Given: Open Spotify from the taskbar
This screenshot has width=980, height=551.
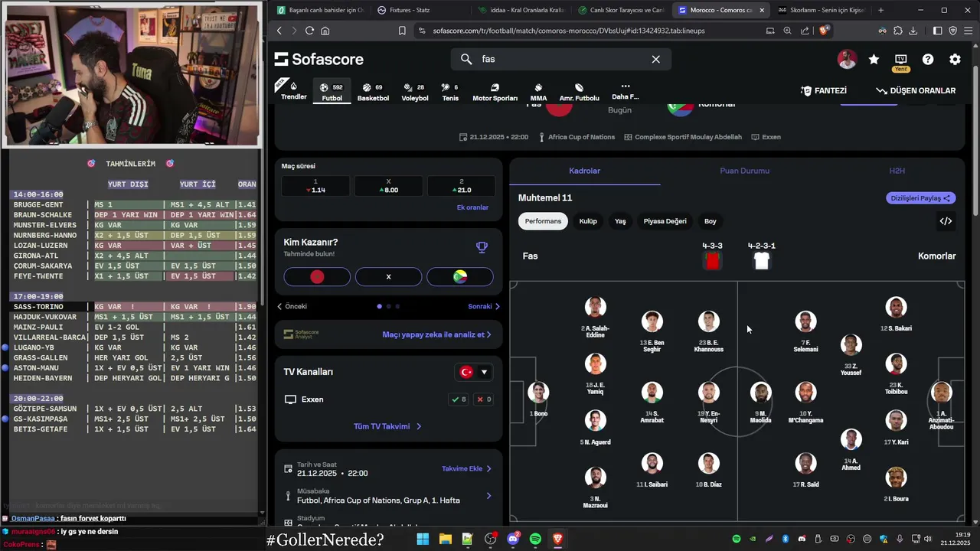Looking at the screenshot, I should (x=535, y=539).
